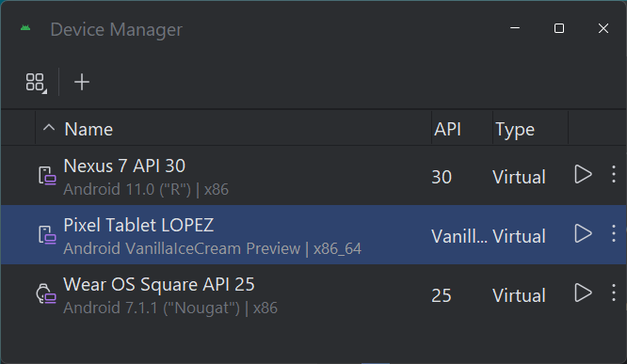Image resolution: width=627 pixels, height=364 pixels.
Task: Minimize the Device Manager window
Action: (x=515, y=28)
